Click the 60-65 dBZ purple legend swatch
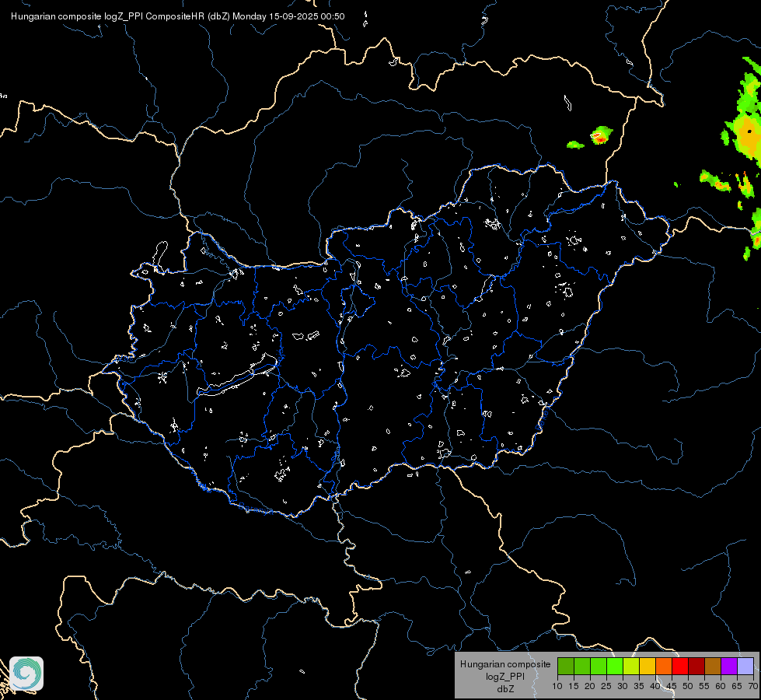Image resolution: width=761 pixels, height=700 pixels. pos(729,666)
